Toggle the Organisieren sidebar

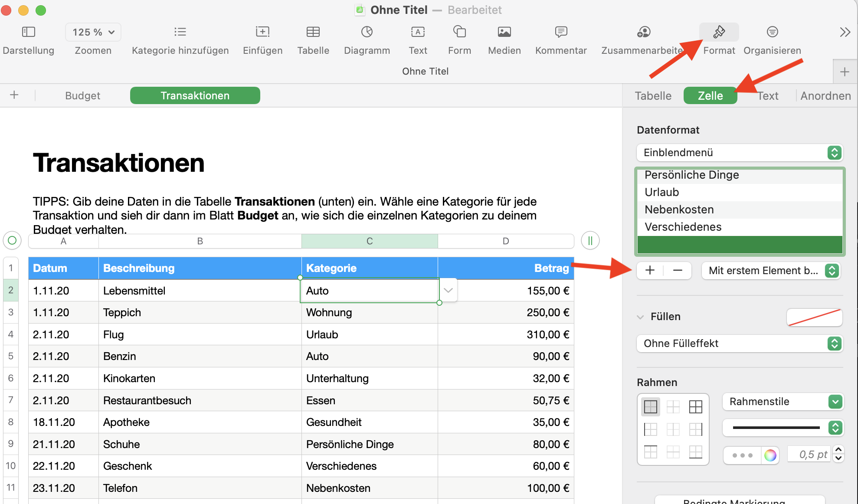(x=772, y=32)
